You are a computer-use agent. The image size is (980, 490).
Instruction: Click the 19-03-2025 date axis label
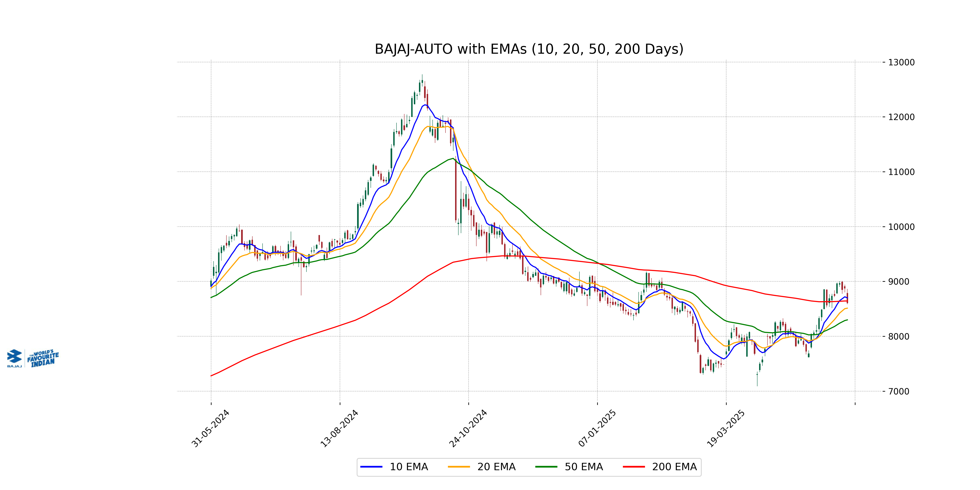(x=726, y=428)
